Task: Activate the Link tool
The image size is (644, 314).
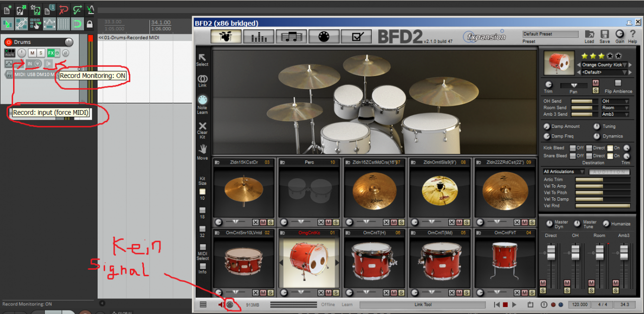Action: (x=202, y=79)
